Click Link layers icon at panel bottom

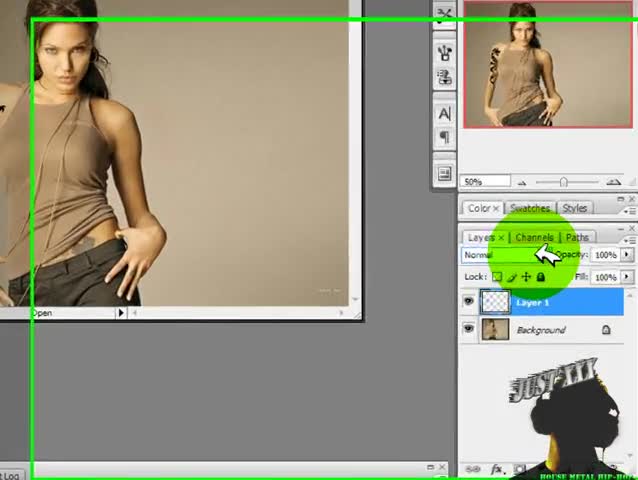click(472, 469)
